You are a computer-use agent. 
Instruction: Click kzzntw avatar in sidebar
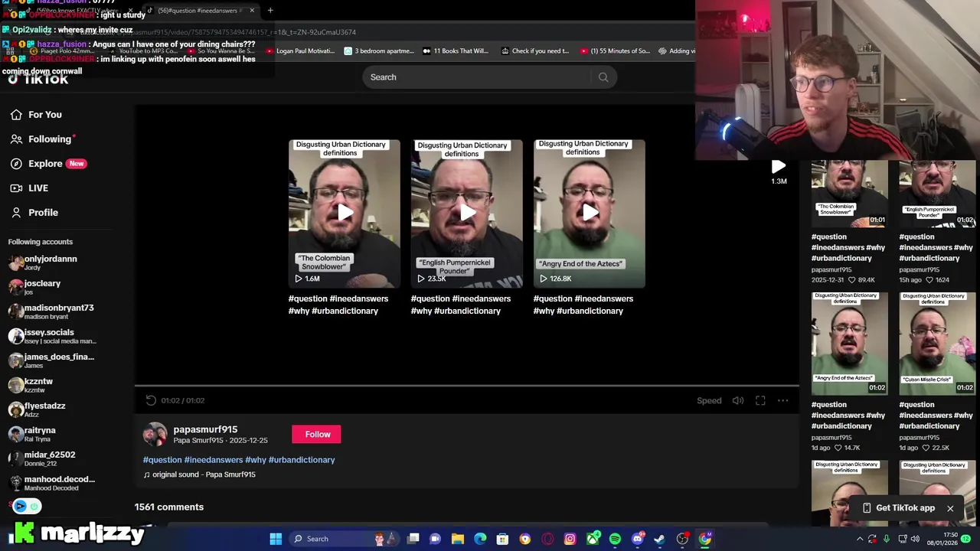click(x=15, y=385)
